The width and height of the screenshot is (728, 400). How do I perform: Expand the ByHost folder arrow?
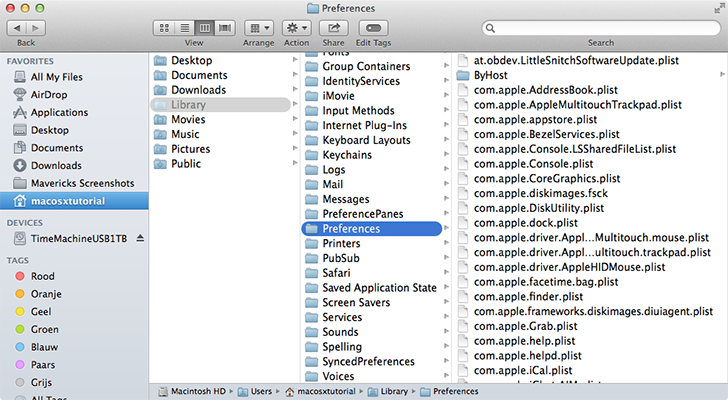[722, 74]
